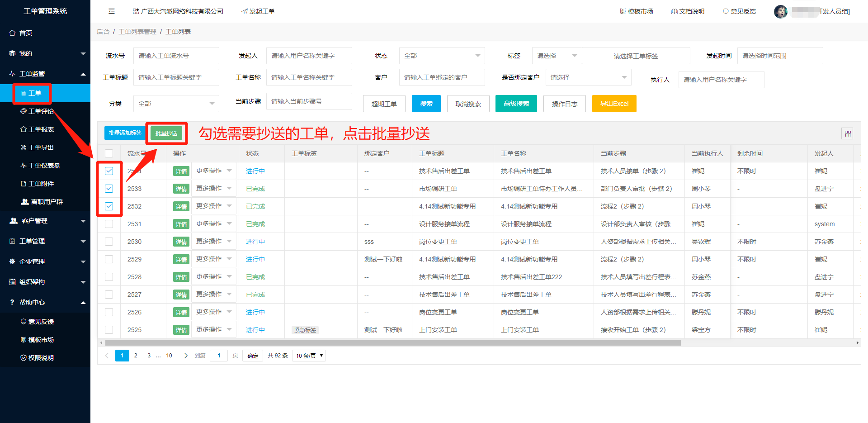Open the 标签 请选择 dropdown
Viewport: 868px width, 423px height.
557,56
